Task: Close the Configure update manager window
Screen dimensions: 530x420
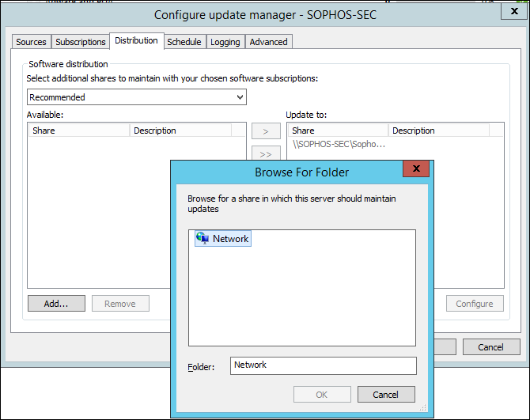Action: tap(514, 11)
